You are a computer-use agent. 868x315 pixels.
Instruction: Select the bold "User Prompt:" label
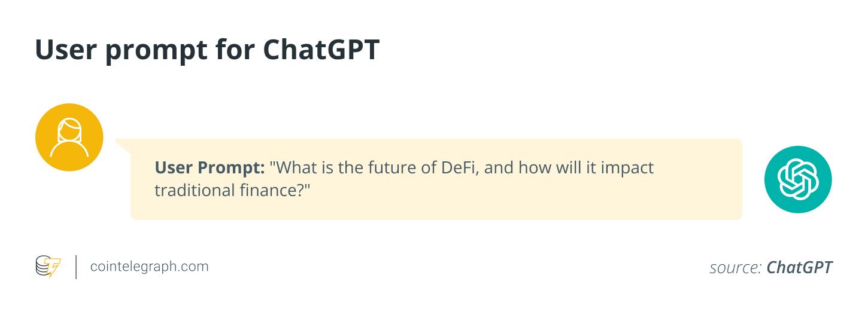pos(210,168)
